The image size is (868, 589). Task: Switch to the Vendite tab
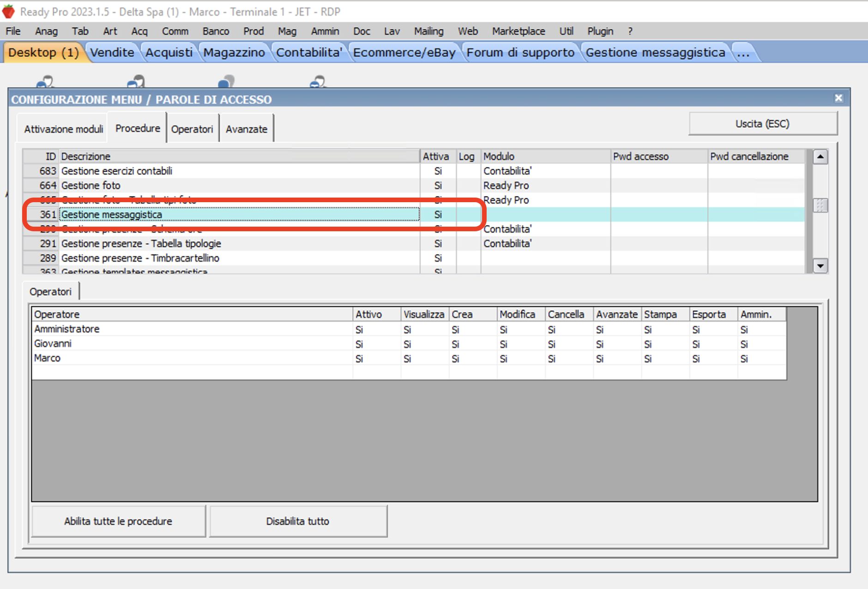coord(112,53)
